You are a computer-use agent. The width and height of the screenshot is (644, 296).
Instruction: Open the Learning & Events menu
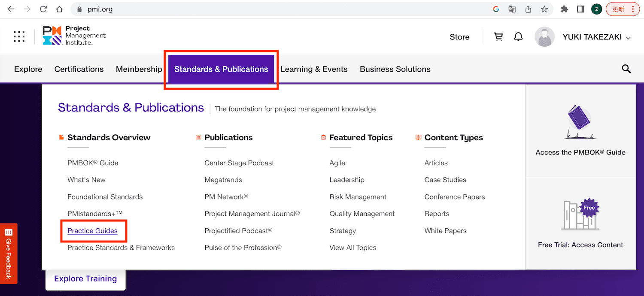tap(314, 69)
